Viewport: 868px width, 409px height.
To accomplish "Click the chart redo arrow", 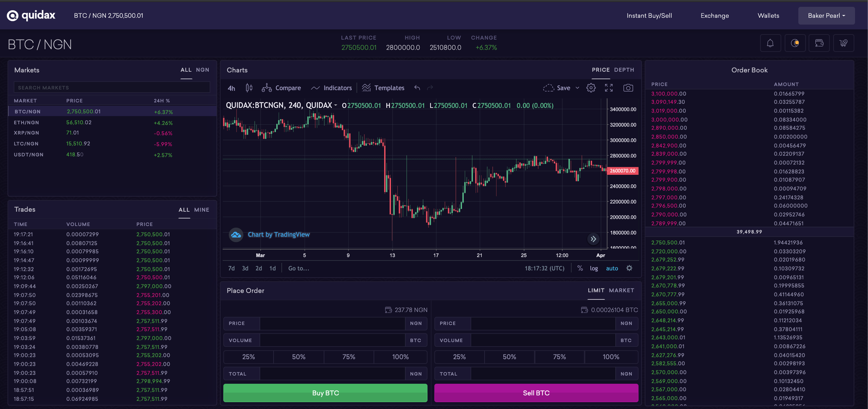I will (x=430, y=88).
